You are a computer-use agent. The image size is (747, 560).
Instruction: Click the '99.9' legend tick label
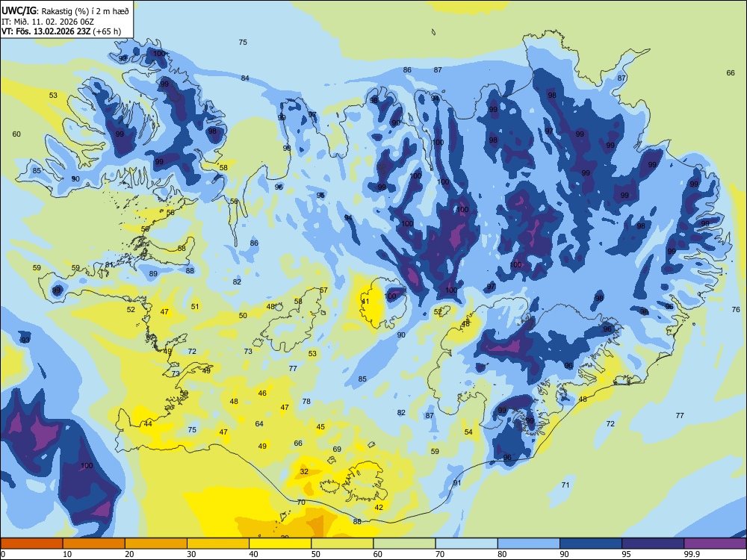click(691, 554)
